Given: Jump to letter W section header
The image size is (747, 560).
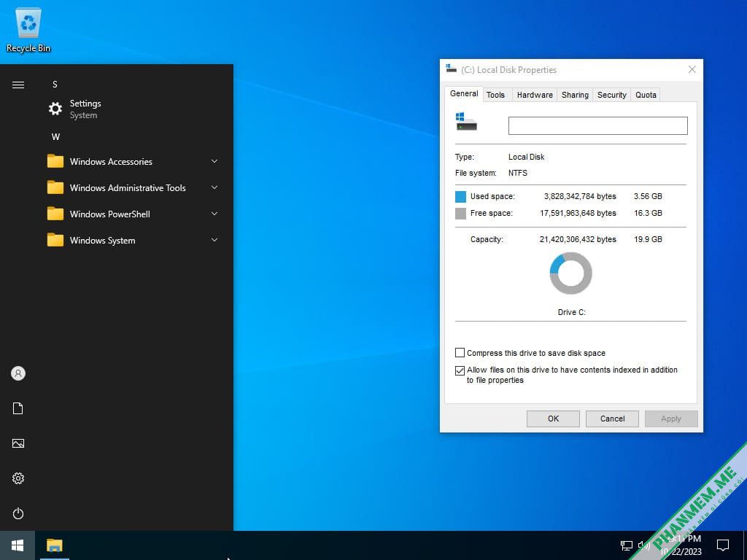Looking at the screenshot, I should [55, 136].
